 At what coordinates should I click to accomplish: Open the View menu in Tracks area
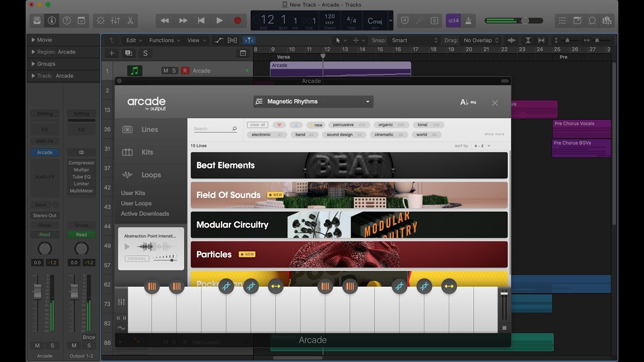(x=196, y=40)
